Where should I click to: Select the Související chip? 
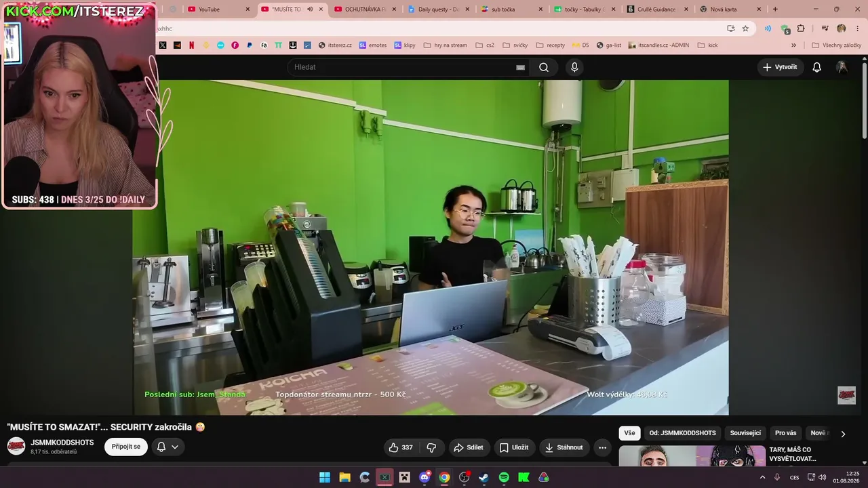click(745, 433)
